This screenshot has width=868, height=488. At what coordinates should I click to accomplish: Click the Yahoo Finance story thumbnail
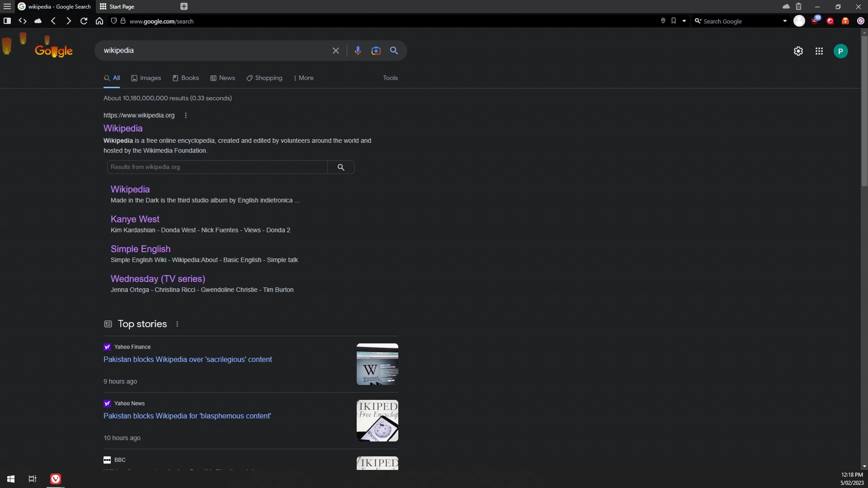377,364
